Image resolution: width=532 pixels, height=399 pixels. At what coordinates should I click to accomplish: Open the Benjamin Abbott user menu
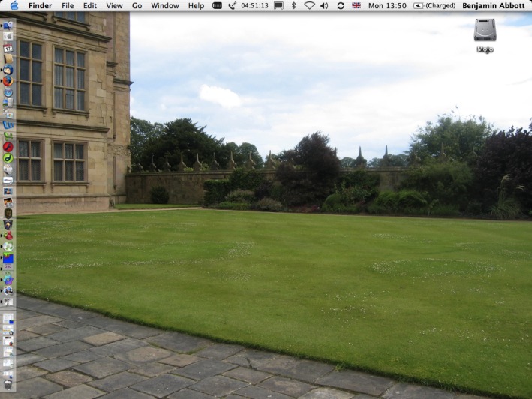click(493, 6)
